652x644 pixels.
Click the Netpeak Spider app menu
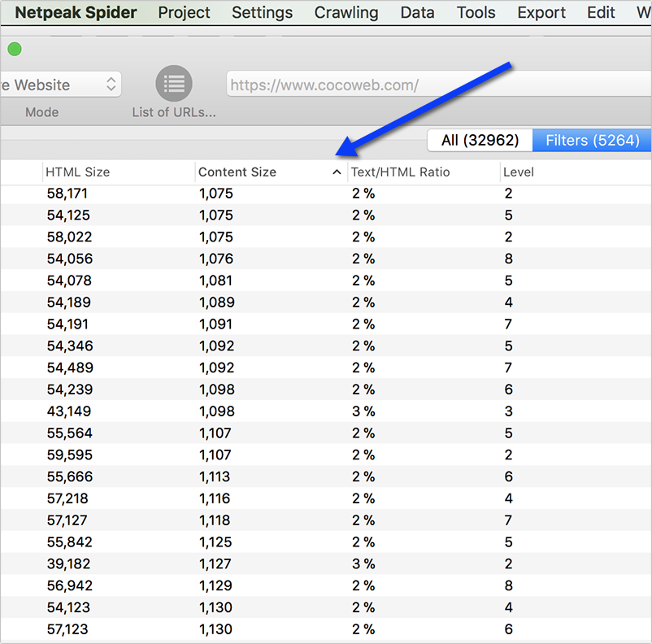click(76, 12)
